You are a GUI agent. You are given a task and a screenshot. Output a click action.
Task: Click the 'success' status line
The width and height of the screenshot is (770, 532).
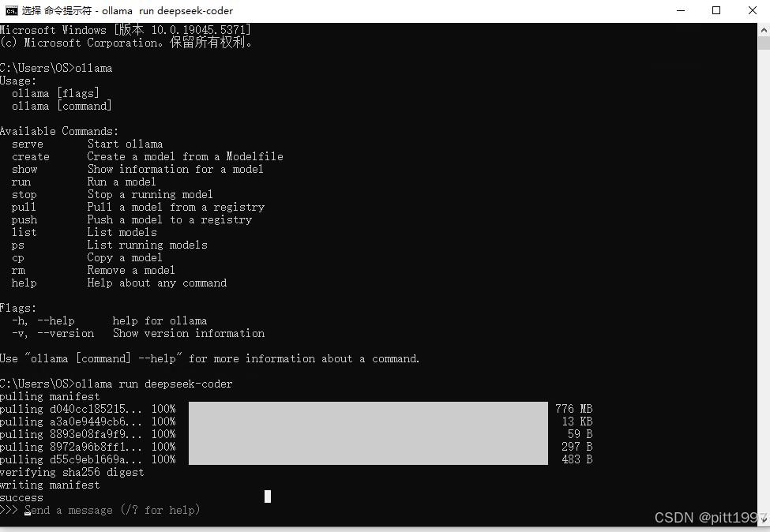click(21, 497)
